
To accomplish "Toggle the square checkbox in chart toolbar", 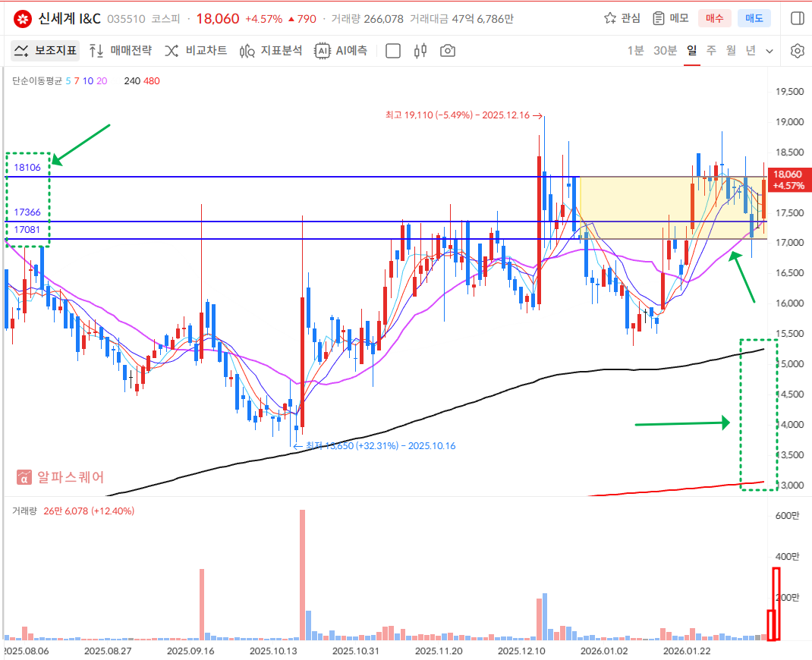I will point(393,51).
